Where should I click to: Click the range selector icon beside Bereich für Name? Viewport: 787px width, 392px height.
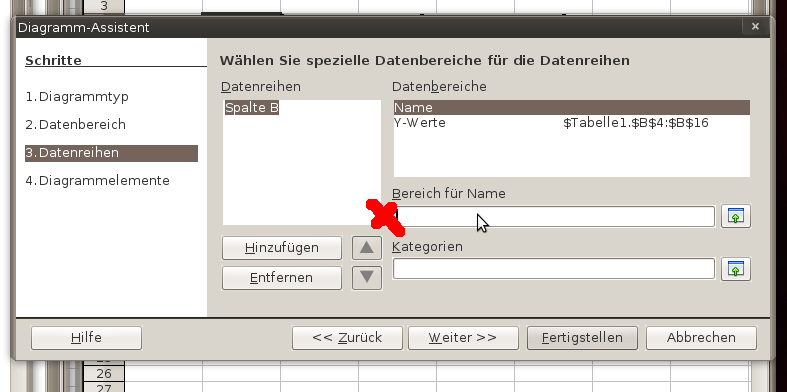click(736, 216)
